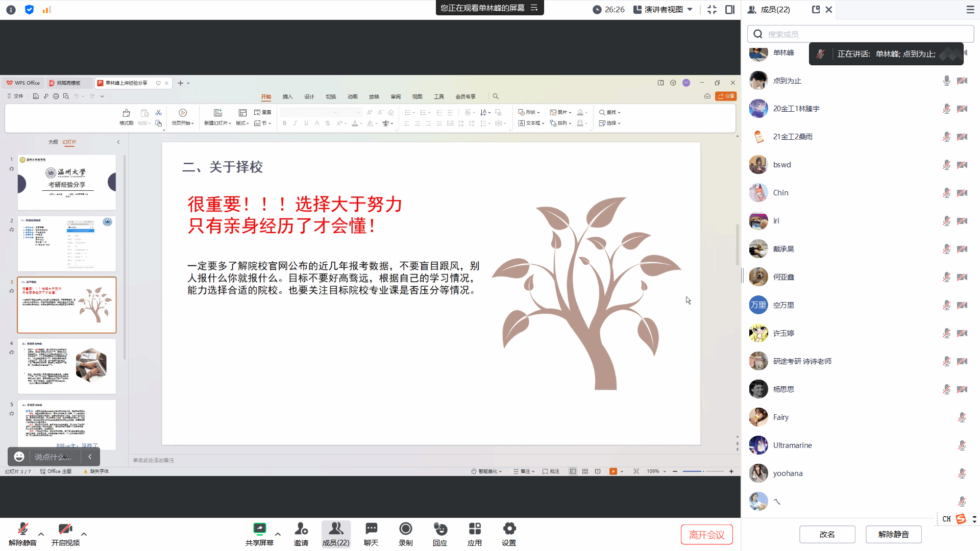This screenshot has width=980, height=551.
Task: Pop out the members panel
Action: (x=816, y=9)
